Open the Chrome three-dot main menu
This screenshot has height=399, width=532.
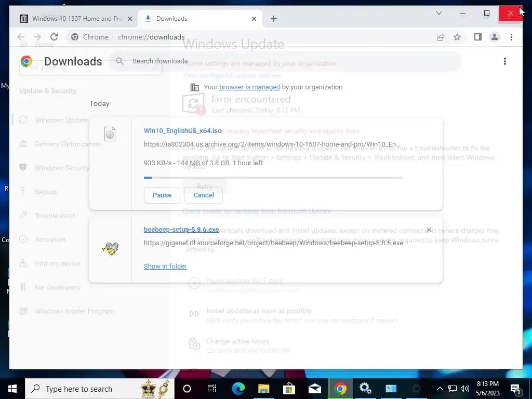(x=511, y=37)
